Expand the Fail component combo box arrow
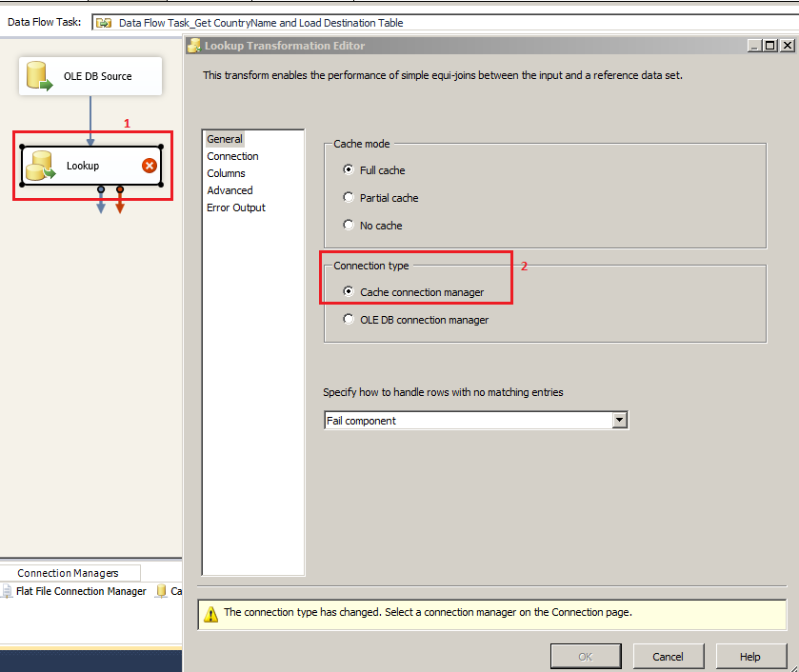The height and width of the screenshot is (672, 799). pos(620,420)
